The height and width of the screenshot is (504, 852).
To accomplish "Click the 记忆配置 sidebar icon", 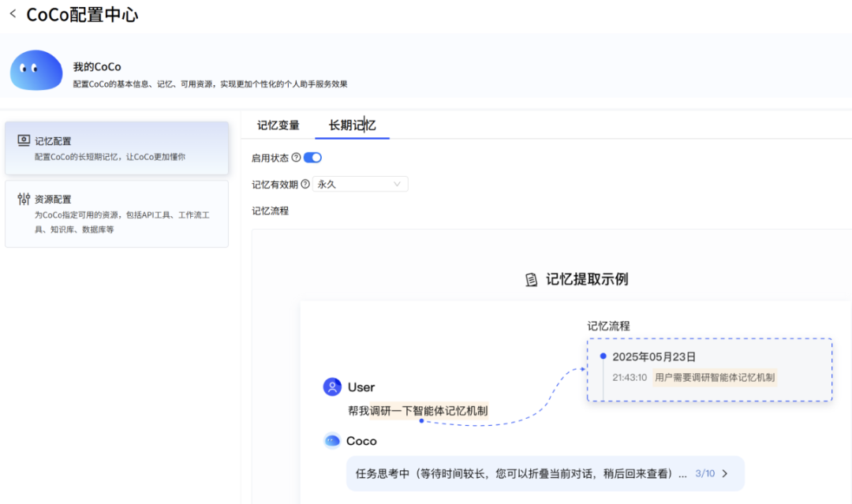I will [24, 140].
